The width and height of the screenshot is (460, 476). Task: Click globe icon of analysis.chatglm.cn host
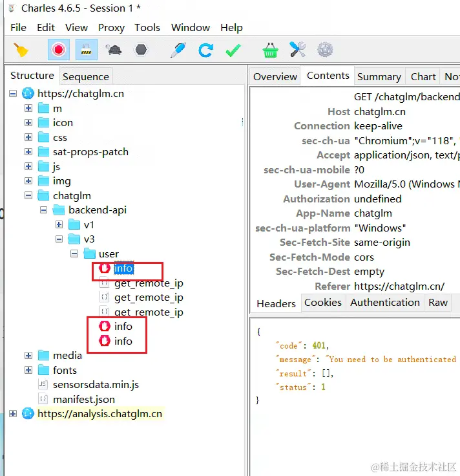pyautogui.click(x=28, y=414)
